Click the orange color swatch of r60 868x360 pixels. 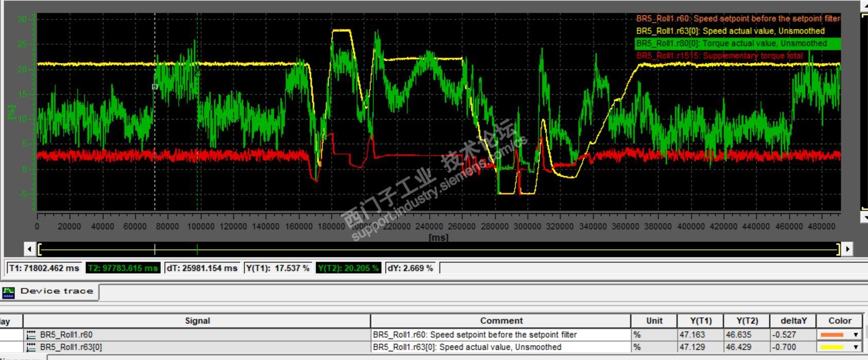point(832,335)
